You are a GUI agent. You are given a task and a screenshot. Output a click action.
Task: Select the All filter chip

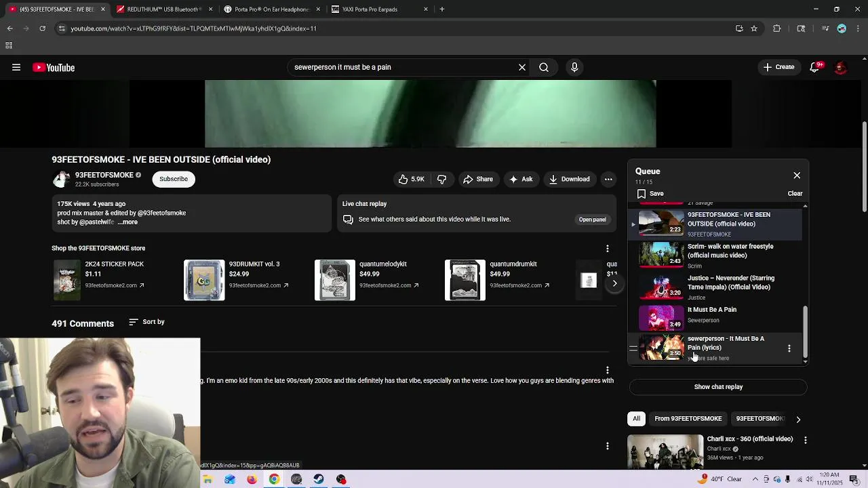(636, 418)
